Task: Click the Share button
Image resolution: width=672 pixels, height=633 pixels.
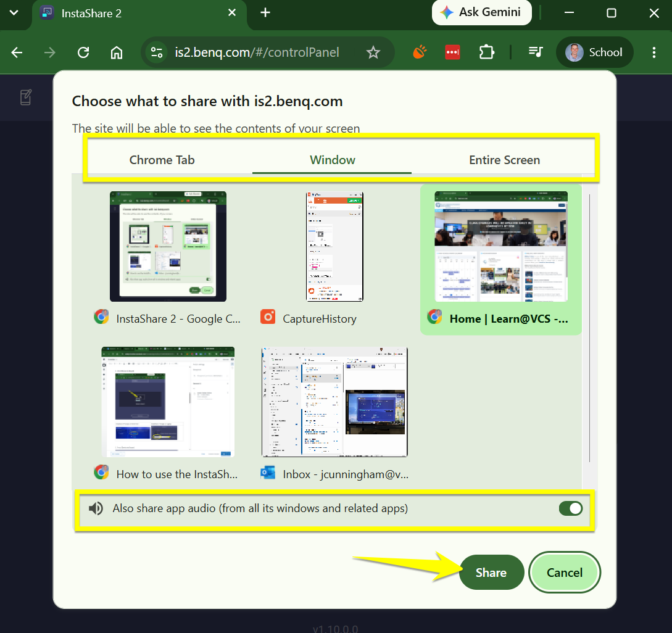Action: click(491, 573)
